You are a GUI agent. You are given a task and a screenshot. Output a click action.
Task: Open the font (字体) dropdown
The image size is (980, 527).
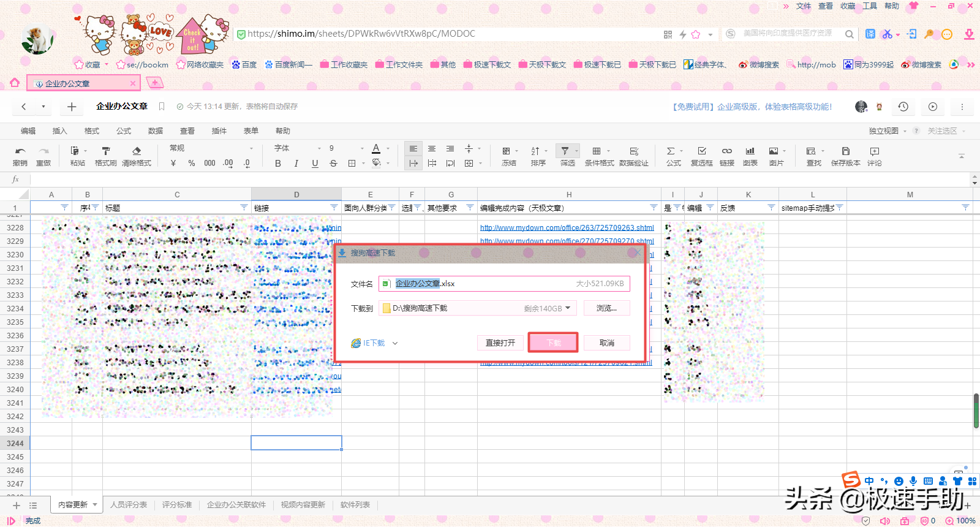click(x=298, y=148)
